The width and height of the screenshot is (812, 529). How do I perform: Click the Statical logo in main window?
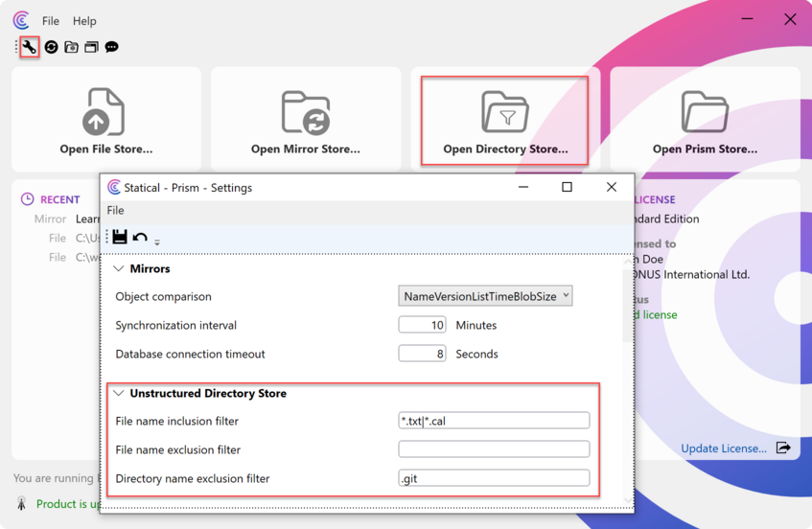pos(21,20)
